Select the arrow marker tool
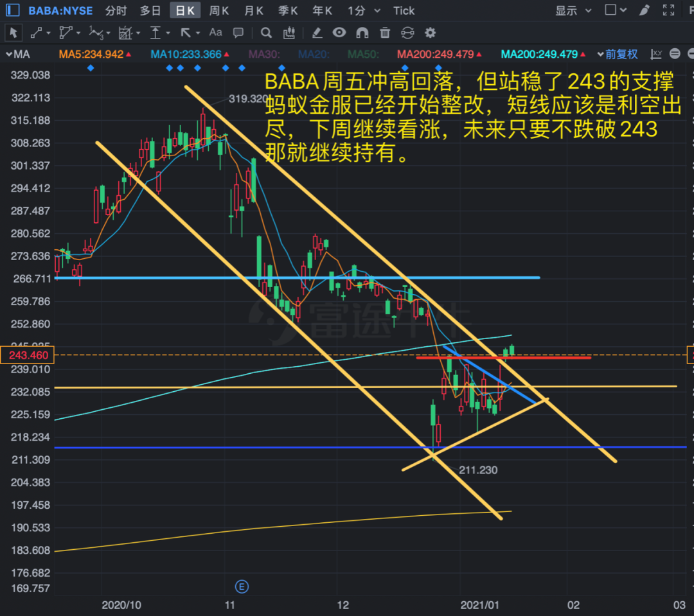This screenshot has width=694, height=616. 186,33
